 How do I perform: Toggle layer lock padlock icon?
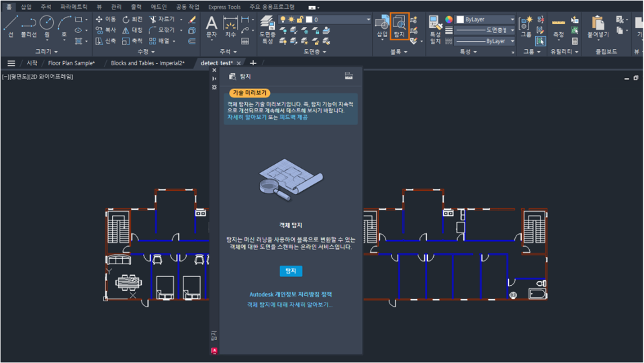pos(300,19)
